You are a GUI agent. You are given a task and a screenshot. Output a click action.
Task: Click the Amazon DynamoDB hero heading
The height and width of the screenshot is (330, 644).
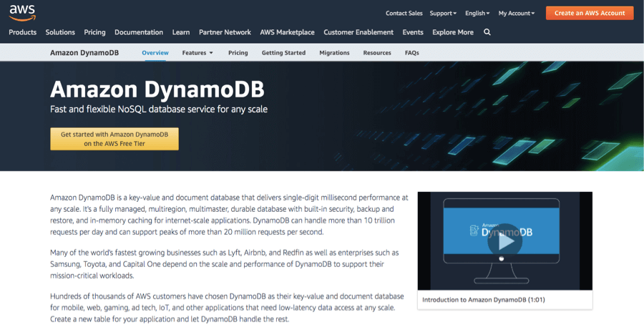pyautogui.click(x=157, y=89)
